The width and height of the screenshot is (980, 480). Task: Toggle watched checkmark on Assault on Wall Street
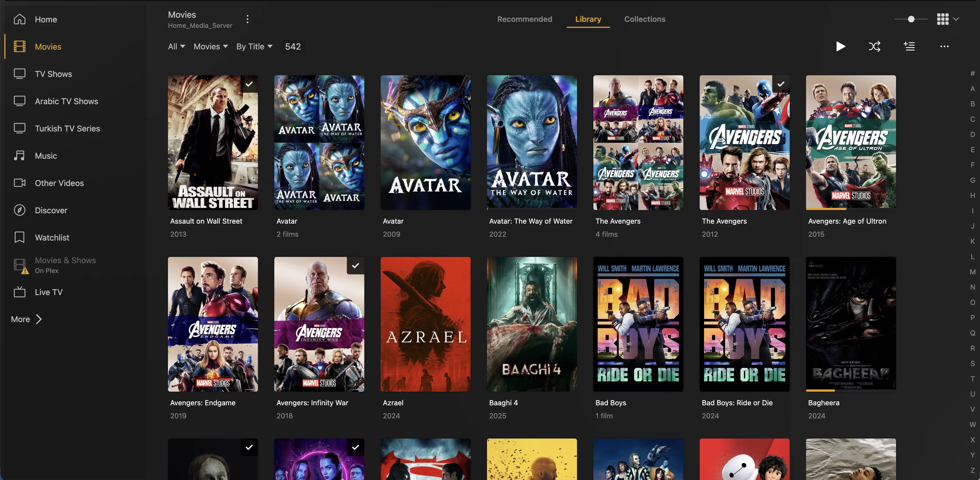249,84
